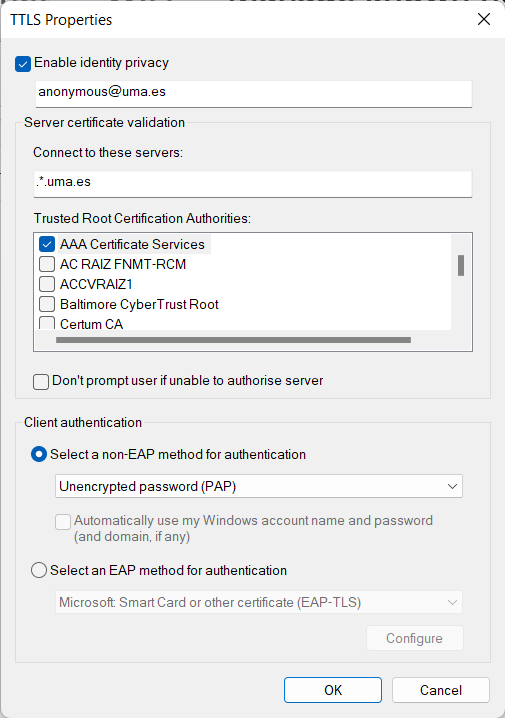Click Cancel to discard changes

[441, 690]
